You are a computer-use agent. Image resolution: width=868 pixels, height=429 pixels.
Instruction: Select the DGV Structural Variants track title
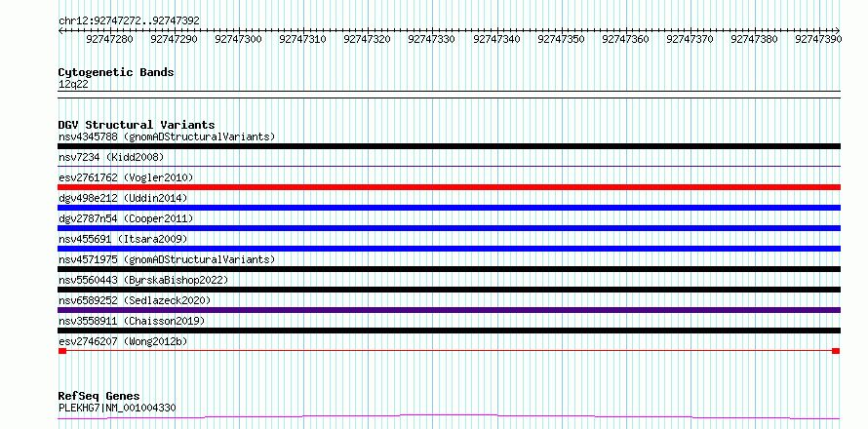point(137,125)
